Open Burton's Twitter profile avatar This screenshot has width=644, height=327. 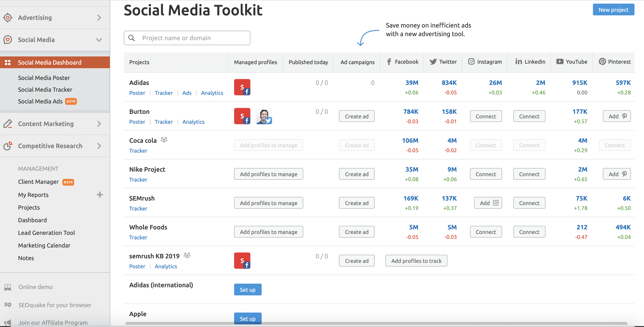coord(264,116)
